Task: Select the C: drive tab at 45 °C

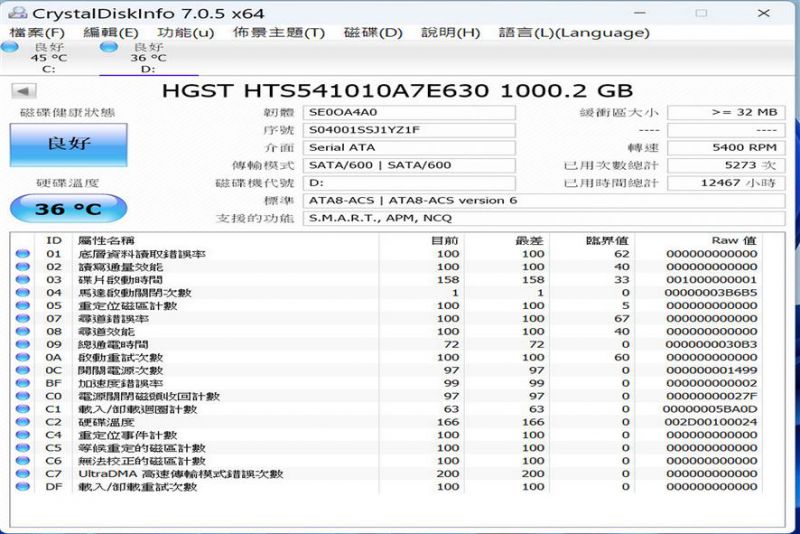Action: click(48, 58)
